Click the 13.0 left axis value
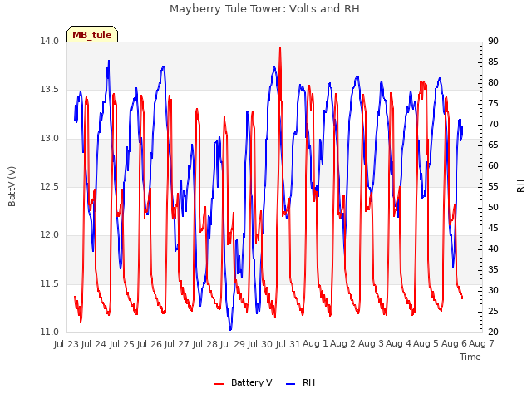The image size is (532, 399). (50, 139)
